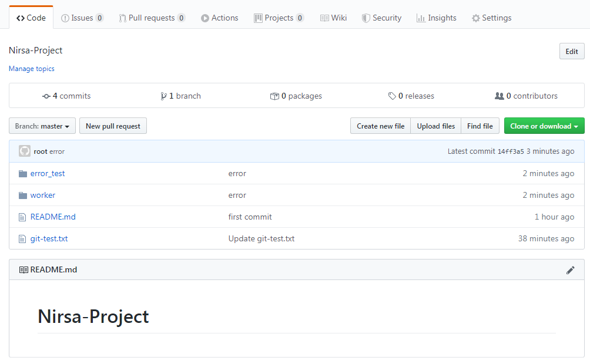Open 'error' commit message for error_test
590x364 pixels.
click(x=237, y=173)
